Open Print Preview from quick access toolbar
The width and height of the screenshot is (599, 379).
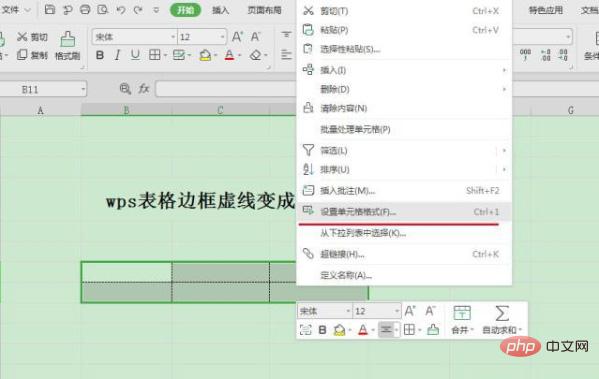102,10
